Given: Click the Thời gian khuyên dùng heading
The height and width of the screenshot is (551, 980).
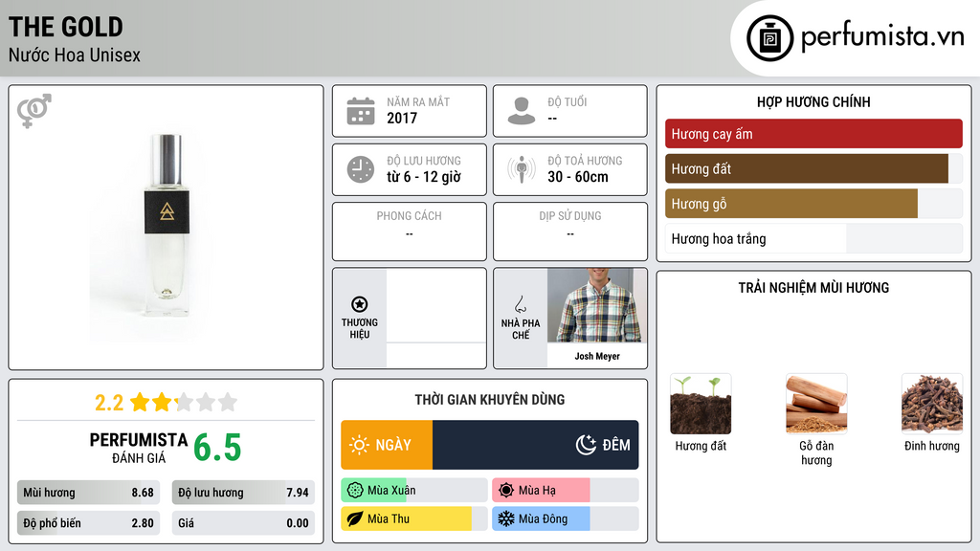Looking at the screenshot, I should (x=490, y=399).
